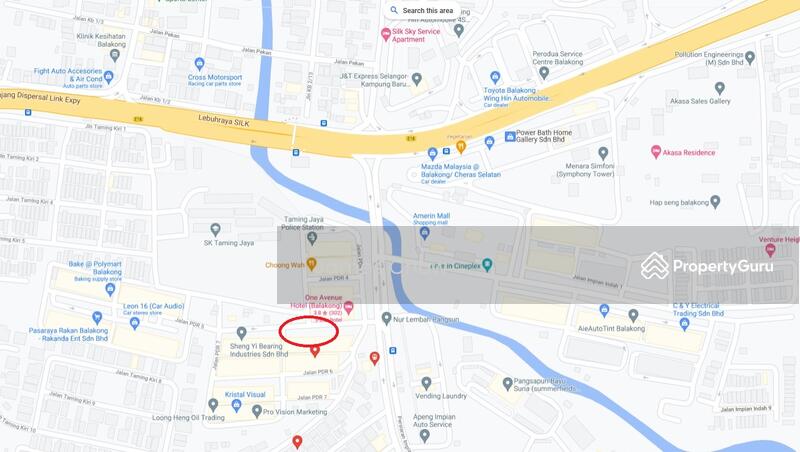Select the Choong Wah restaurant pin

pos(311,264)
